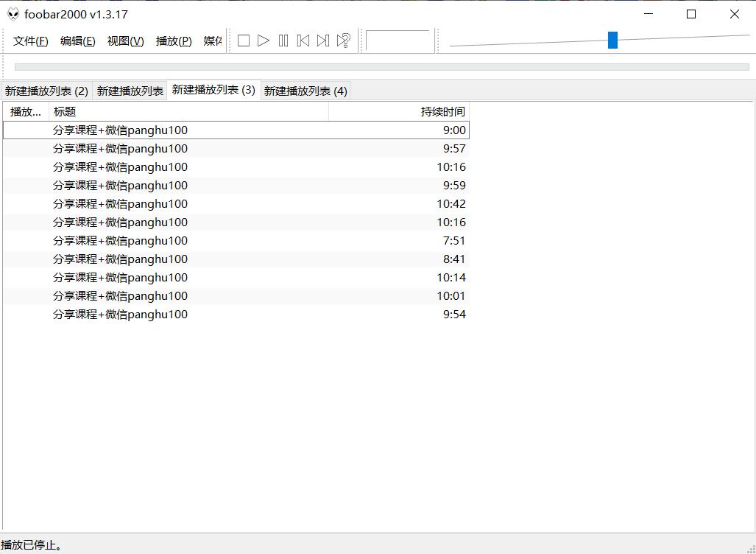Screen dimensions: 756x554
Task: Adjust the volume slider
Action: (612, 40)
